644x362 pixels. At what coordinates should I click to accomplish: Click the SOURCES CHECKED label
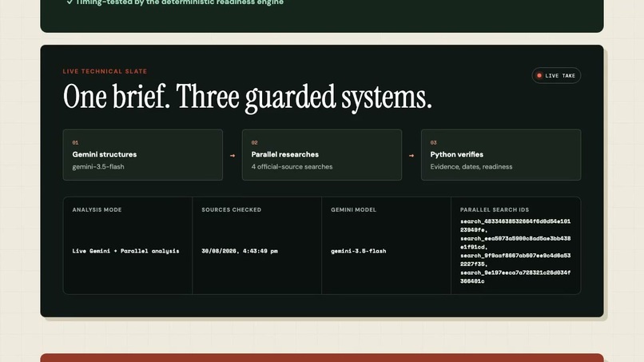pyautogui.click(x=231, y=209)
